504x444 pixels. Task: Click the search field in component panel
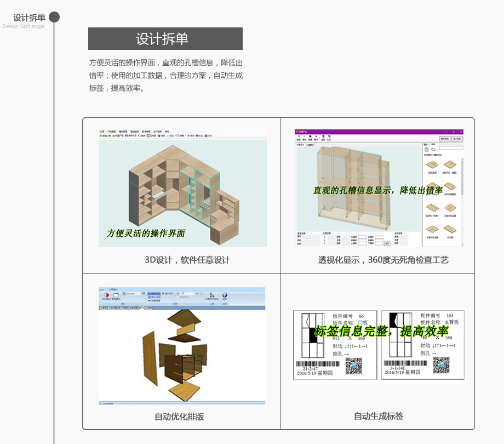click(451, 147)
